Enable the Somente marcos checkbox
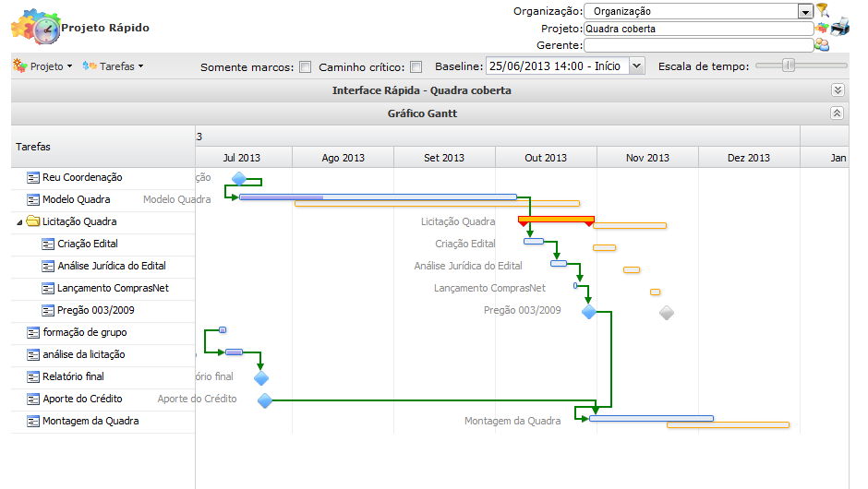 [305, 66]
